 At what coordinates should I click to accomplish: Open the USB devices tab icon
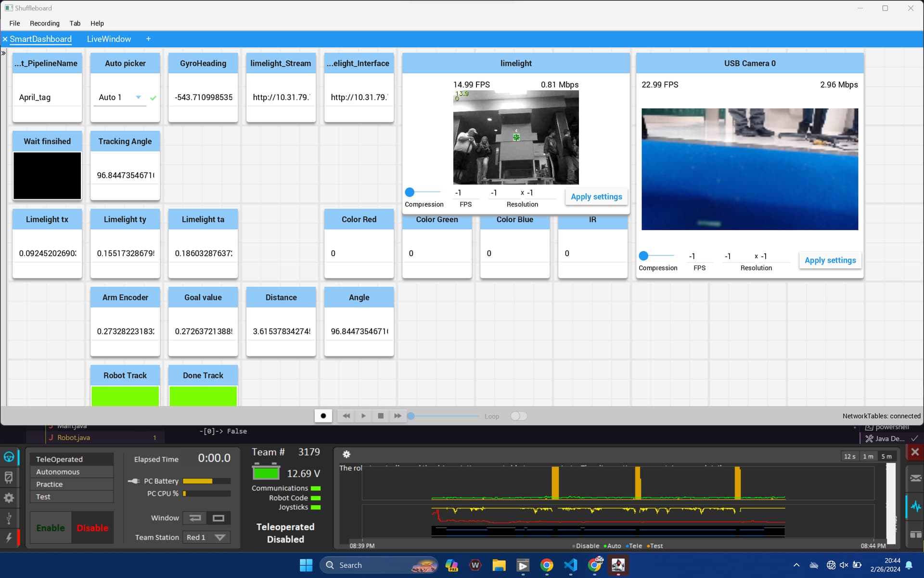(9, 518)
